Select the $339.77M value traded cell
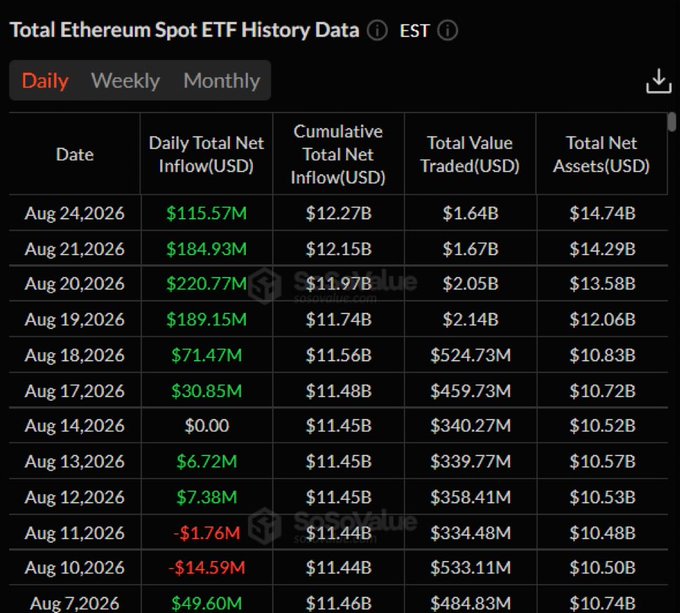 click(471, 461)
